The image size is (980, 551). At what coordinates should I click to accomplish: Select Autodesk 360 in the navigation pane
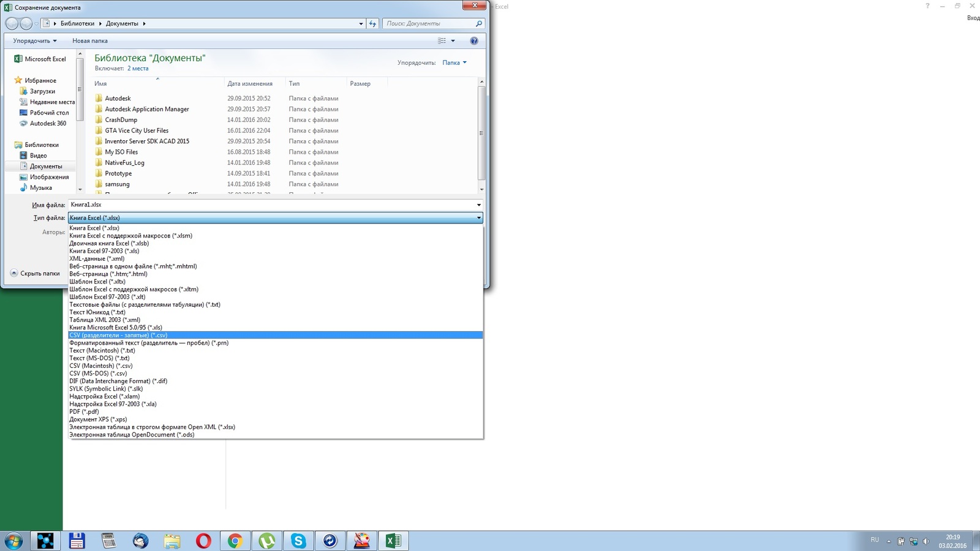click(x=48, y=124)
